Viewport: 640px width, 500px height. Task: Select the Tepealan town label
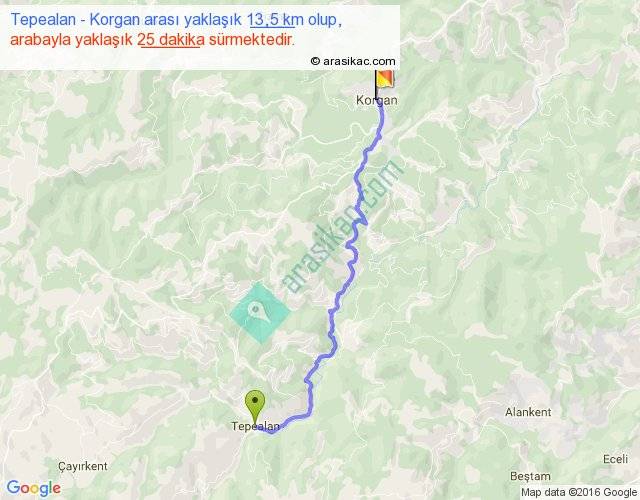pyautogui.click(x=256, y=426)
